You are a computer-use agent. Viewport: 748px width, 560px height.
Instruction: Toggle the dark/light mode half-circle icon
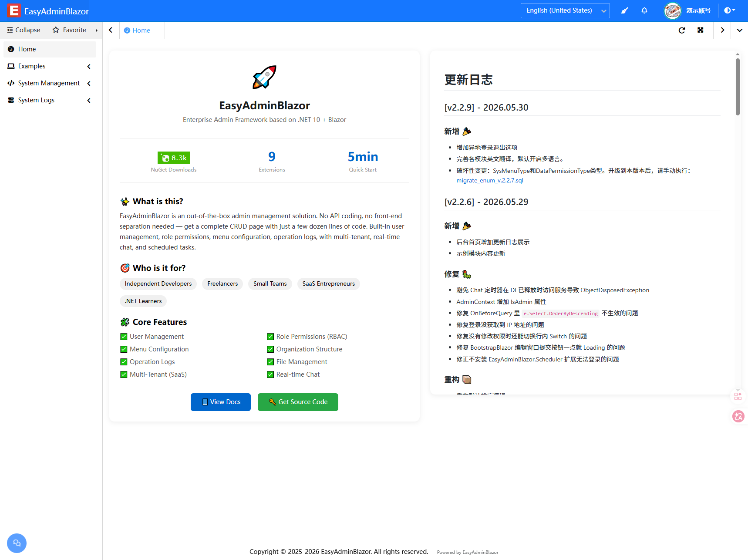tap(729, 10)
